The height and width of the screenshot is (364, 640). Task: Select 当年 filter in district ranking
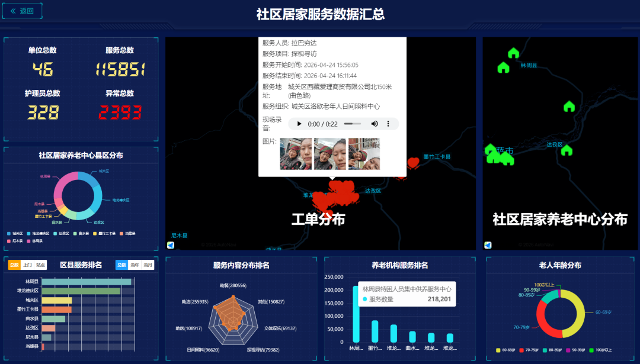[x=135, y=265]
